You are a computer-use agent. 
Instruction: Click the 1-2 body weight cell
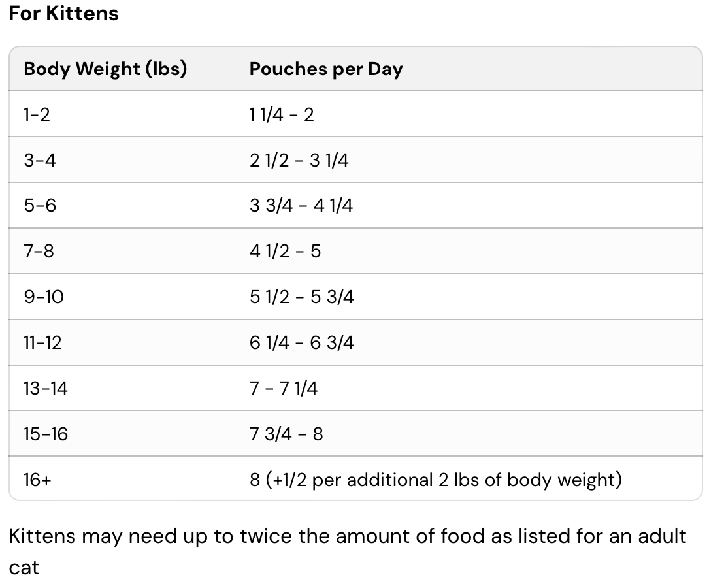pyautogui.click(x=37, y=114)
